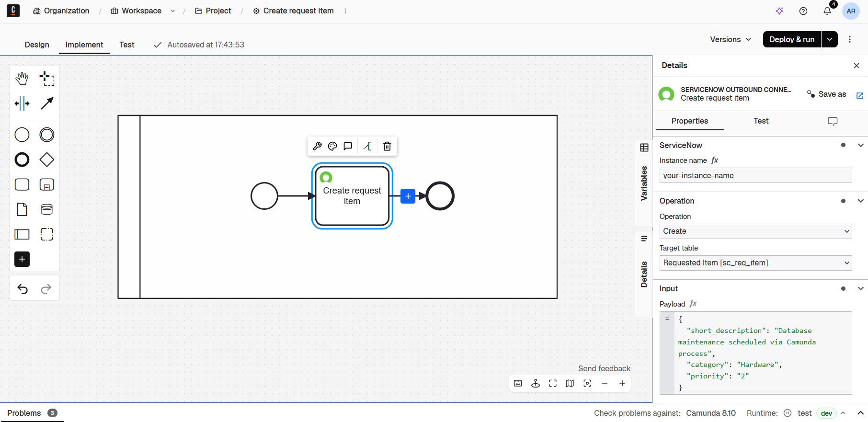
Task: Create an expanded Subprocess from palette
Action: click(x=47, y=184)
